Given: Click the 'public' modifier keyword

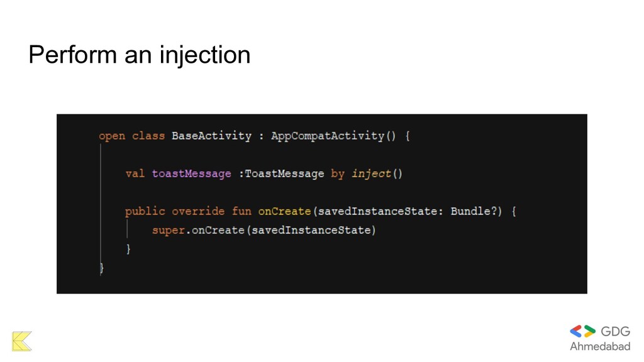Looking at the screenshot, I should click(145, 211).
